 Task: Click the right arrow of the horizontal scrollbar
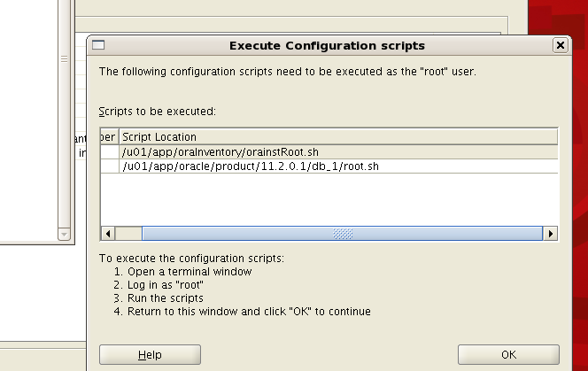tap(551, 234)
